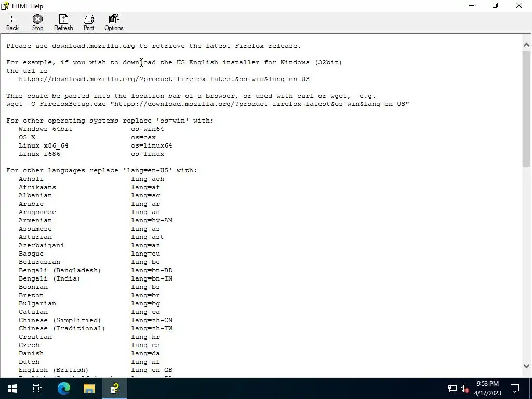
Task: Click the 'Bengali (Bangladesh)' entry
Action: (60, 270)
